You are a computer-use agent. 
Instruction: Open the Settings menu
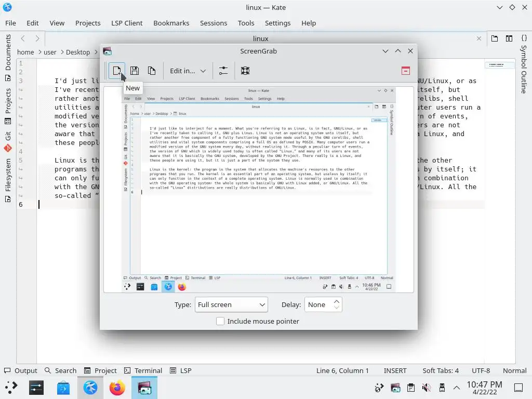(277, 23)
